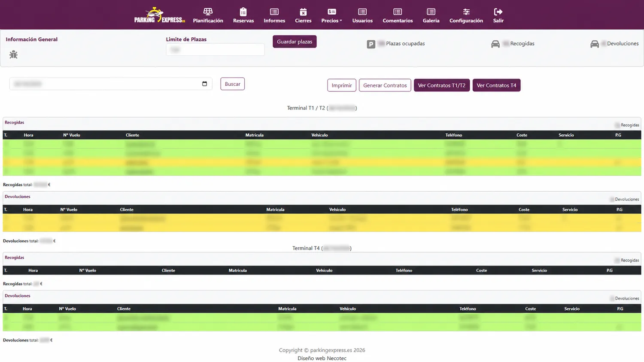The width and height of the screenshot is (644, 362).
Task: Select the Información General title
Action: coord(32,39)
